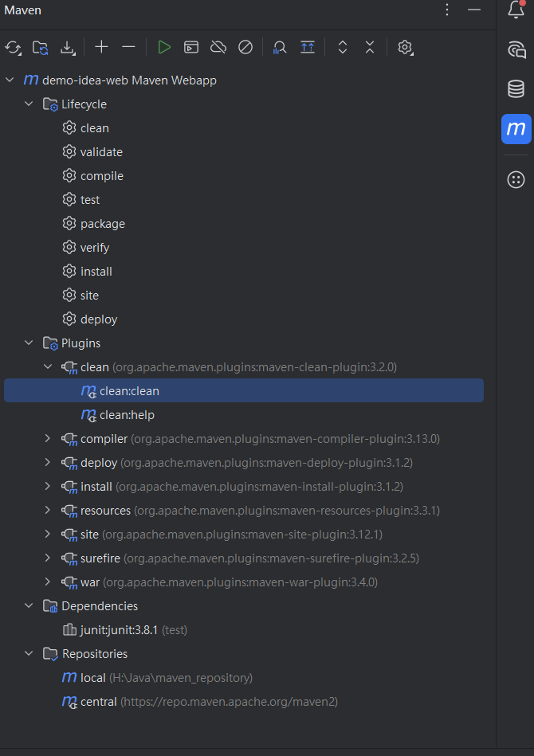The height and width of the screenshot is (756, 534).
Task: Select the validate lifecycle phase
Action: (x=92, y=152)
